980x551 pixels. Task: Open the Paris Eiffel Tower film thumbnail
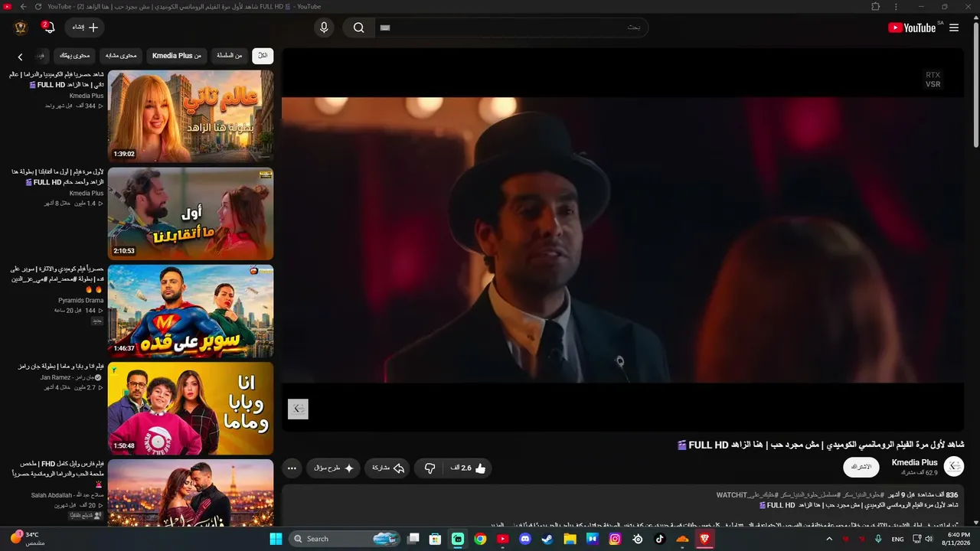(x=191, y=493)
